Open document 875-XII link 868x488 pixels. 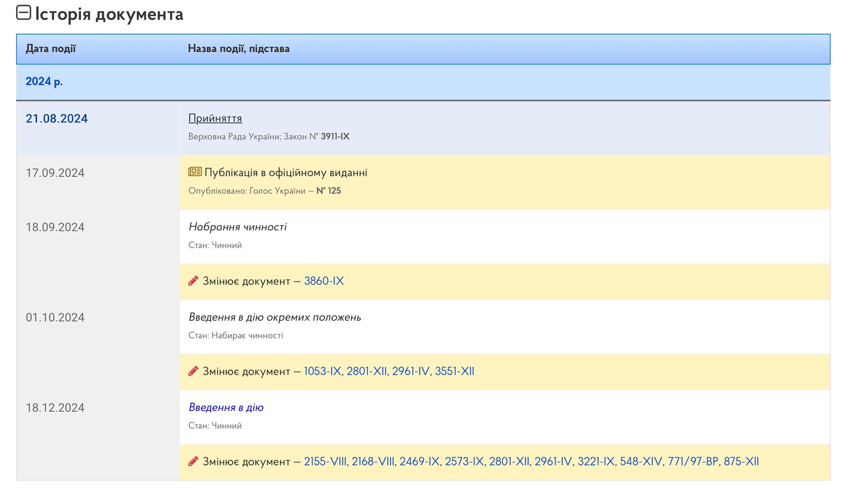pos(741,461)
